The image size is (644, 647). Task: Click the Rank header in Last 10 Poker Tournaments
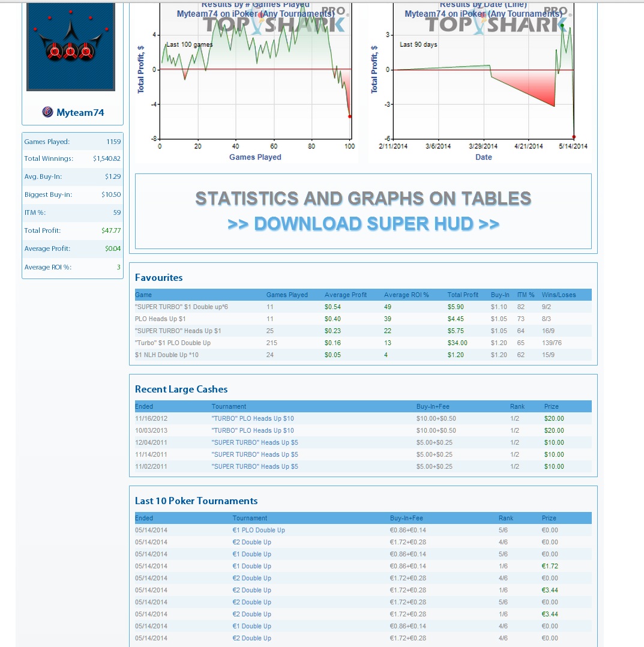click(x=506, y=519)
